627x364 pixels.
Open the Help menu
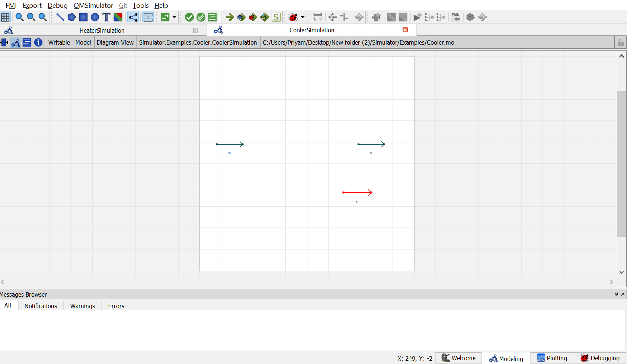tap(161, 6)
